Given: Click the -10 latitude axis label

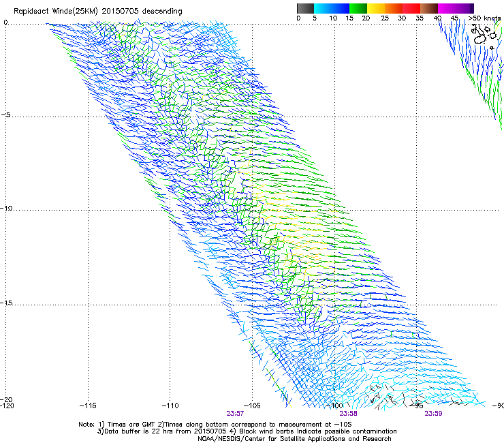Looking at the screenshot, I should pyautogui.click(x=6, y=208).
